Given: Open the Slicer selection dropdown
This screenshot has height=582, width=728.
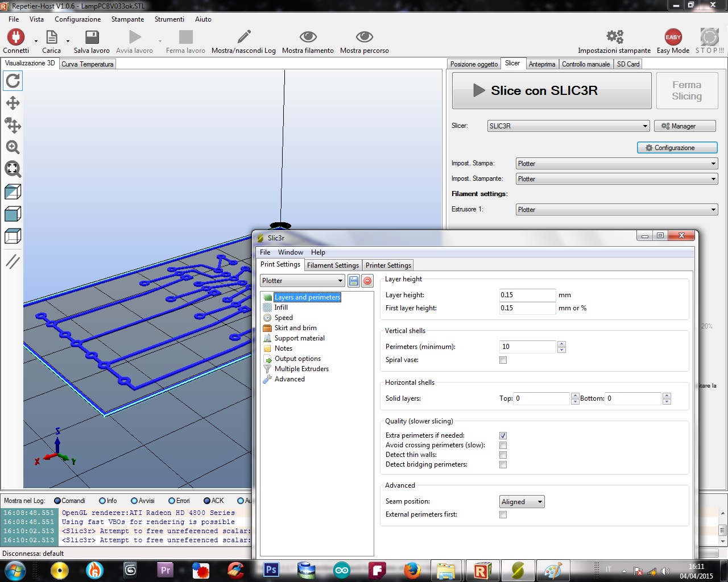Looking at the screenshot, I should click(568, 126).
